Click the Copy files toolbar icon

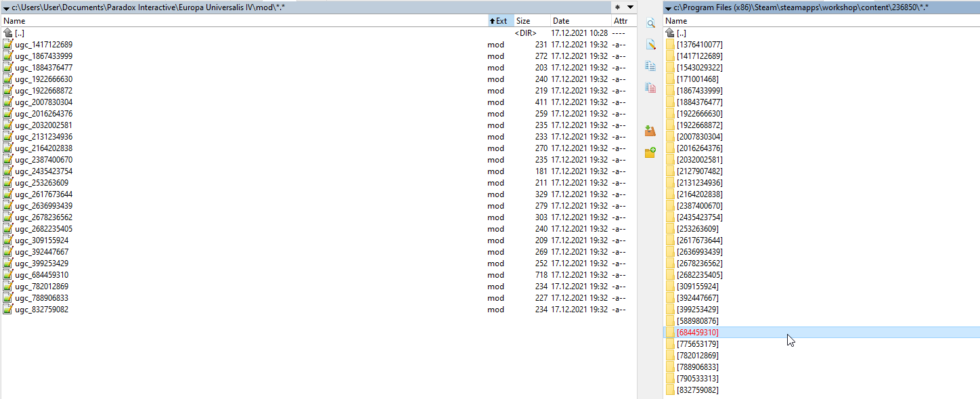pos(650,66)
